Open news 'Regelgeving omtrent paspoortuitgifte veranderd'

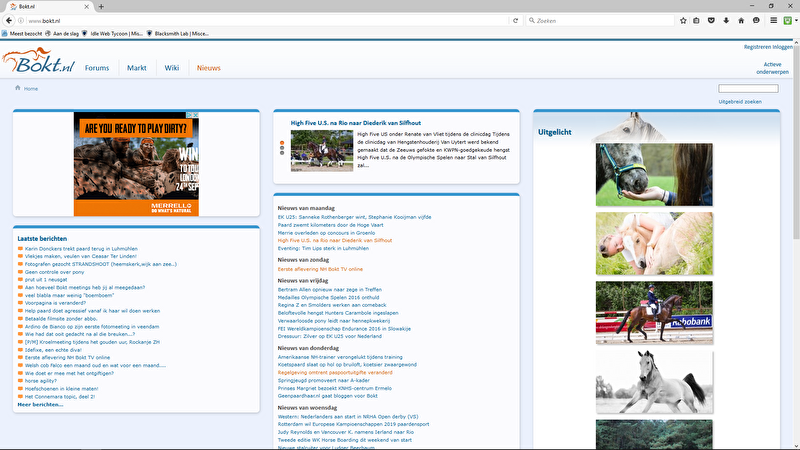click(335, 372)
